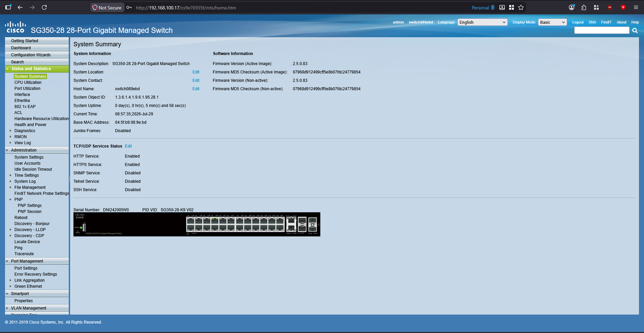
Task: Collapse the Status and Statistics section
Action: (x=7, y=69)
